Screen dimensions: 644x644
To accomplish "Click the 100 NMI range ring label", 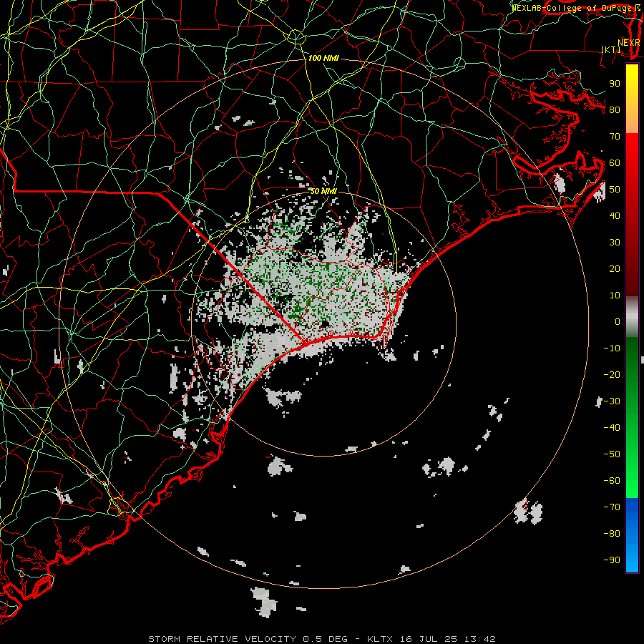I will [x=323, y=59].
